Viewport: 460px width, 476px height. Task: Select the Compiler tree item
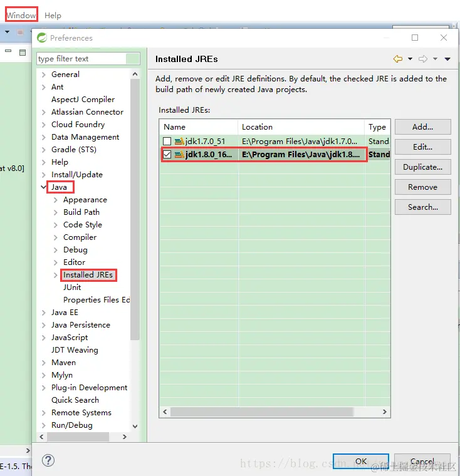(80, 237)
